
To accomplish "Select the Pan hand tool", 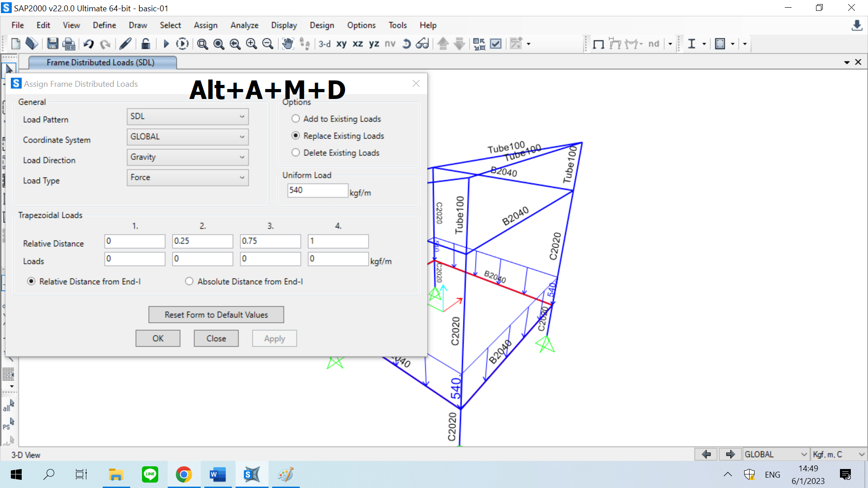I will click(x=288, y=44).
